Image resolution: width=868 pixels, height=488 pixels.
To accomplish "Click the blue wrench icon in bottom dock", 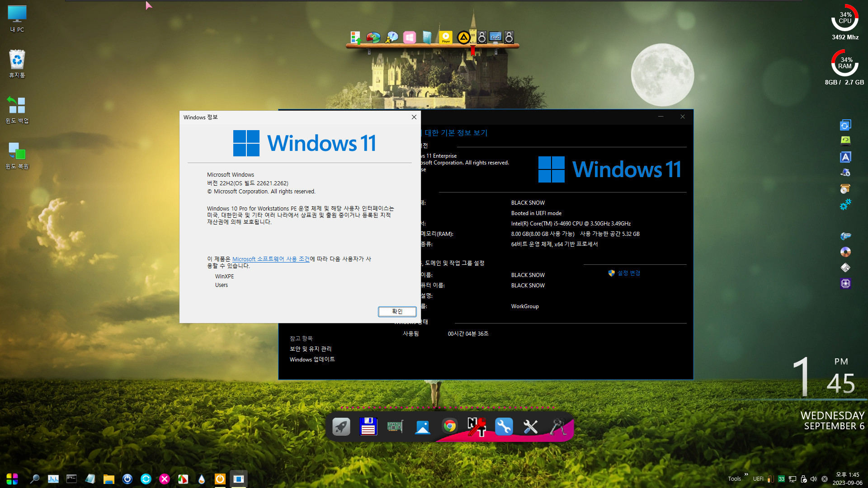I will [504, 427].
